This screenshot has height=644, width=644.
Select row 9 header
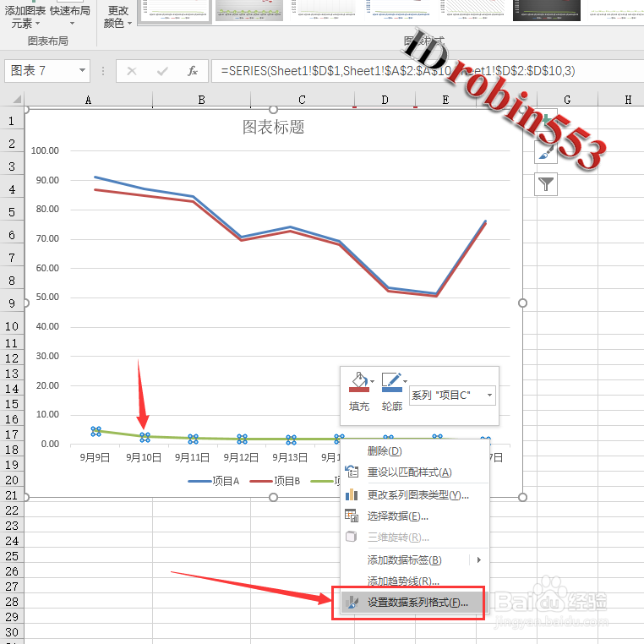click(x=12, y=303)
